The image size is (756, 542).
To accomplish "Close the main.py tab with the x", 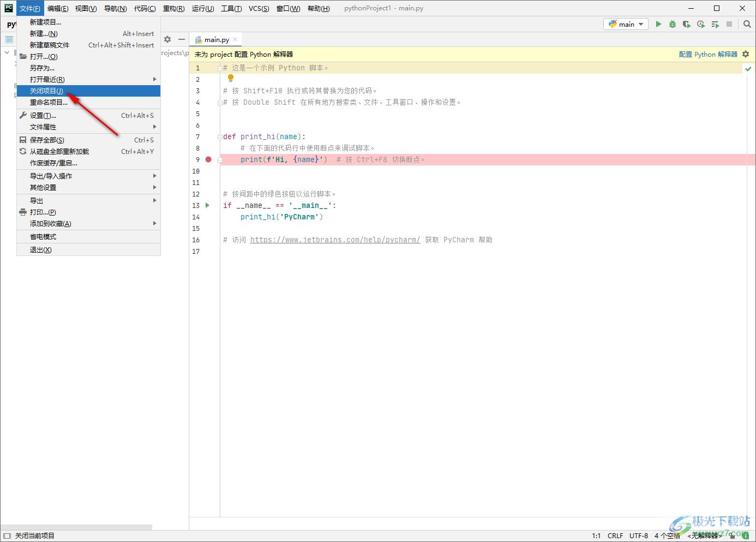I will click(235, 39).
